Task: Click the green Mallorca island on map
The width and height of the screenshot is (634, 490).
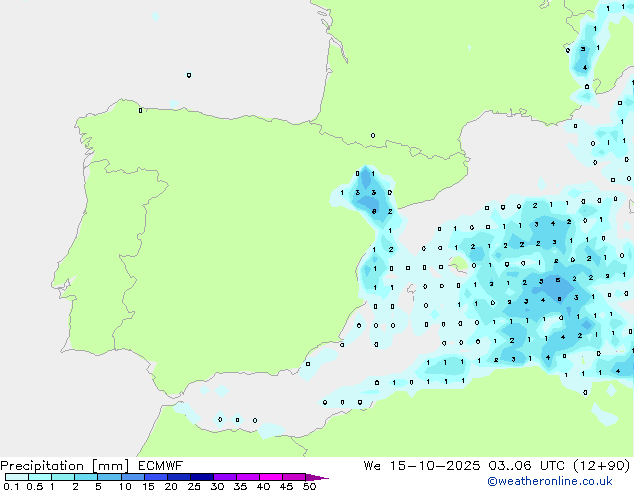Action: 459,264
